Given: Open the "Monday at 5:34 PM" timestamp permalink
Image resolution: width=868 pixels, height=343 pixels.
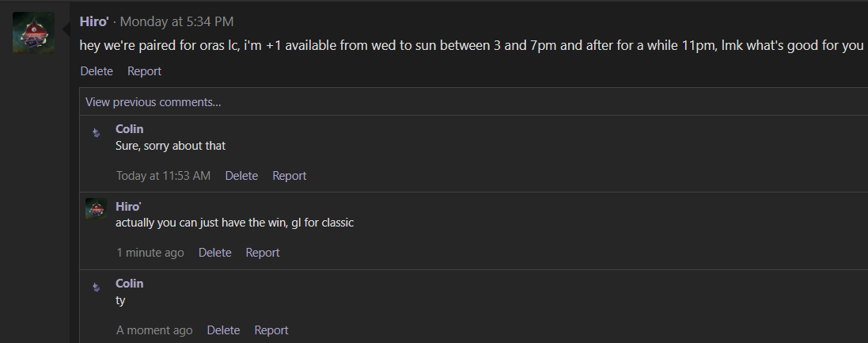Looking at the screenshot, I should click(x=176, y=21).
